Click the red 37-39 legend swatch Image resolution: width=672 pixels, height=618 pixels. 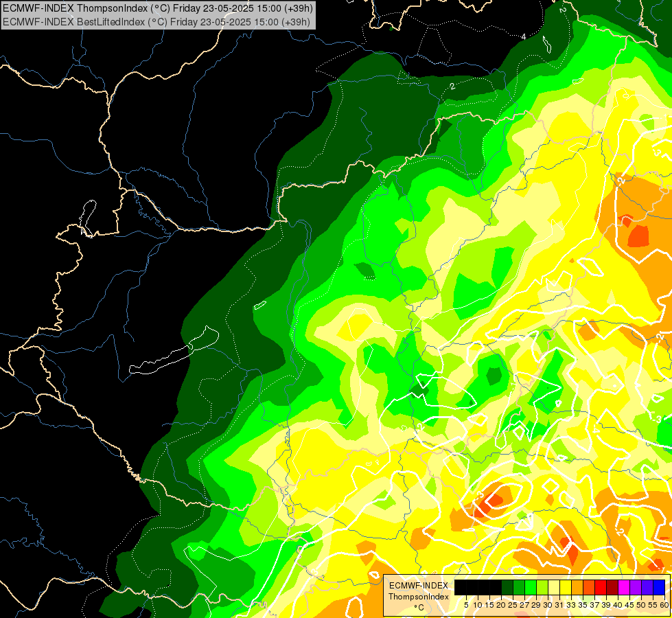pos(601,588)
